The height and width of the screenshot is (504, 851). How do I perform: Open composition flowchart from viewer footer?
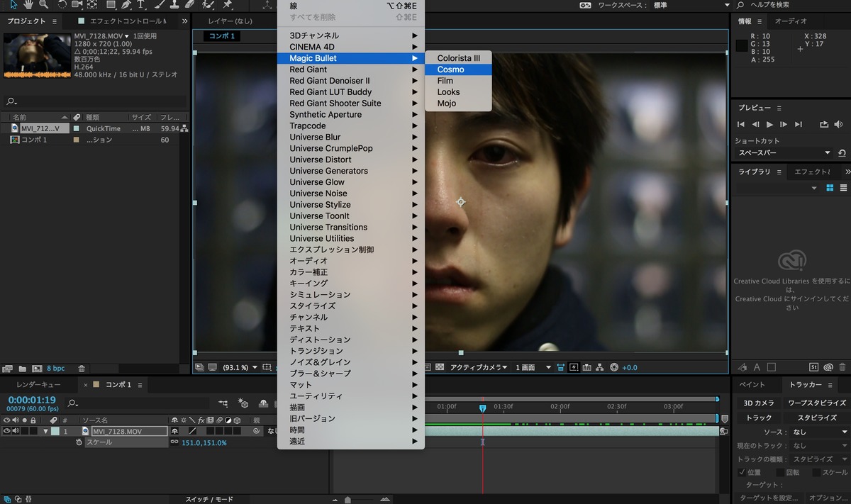tap(600, 367)
